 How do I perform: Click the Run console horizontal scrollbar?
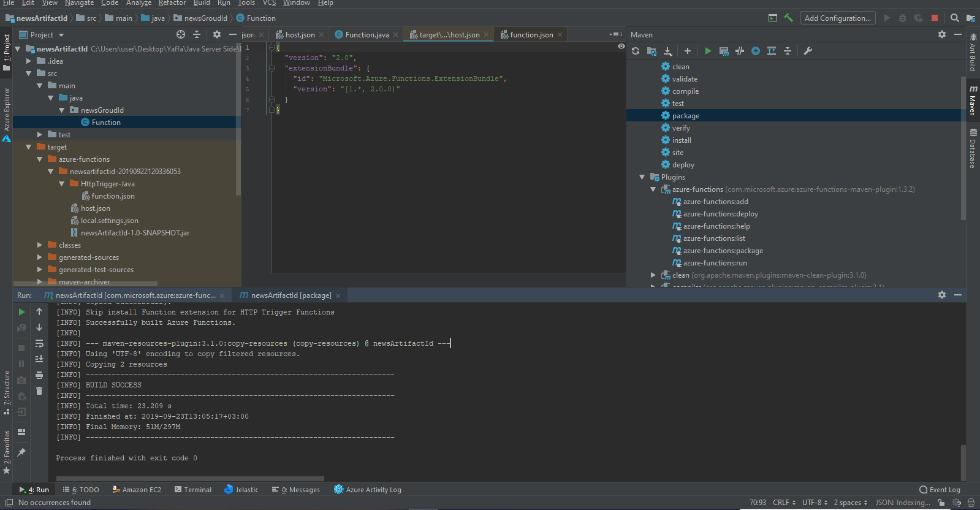(x=190, y=479)
